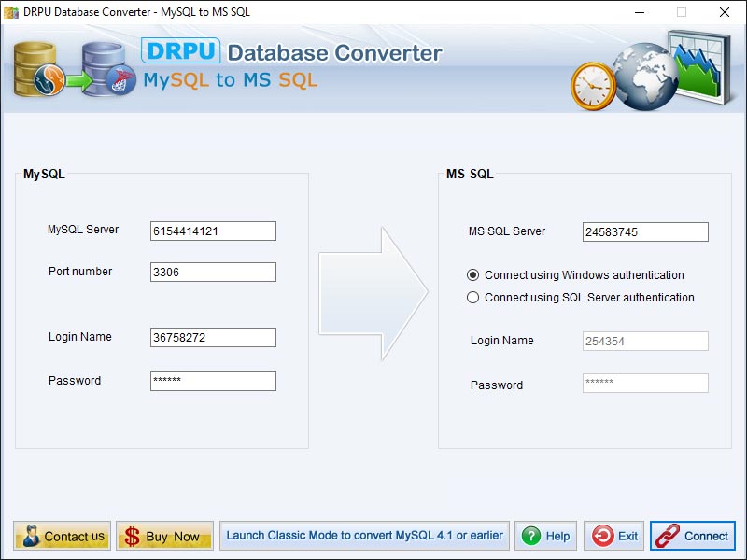This screenshot has height=560, width=747.
Task: Click inside the MySQL Server field
Action: pos(212,231)
